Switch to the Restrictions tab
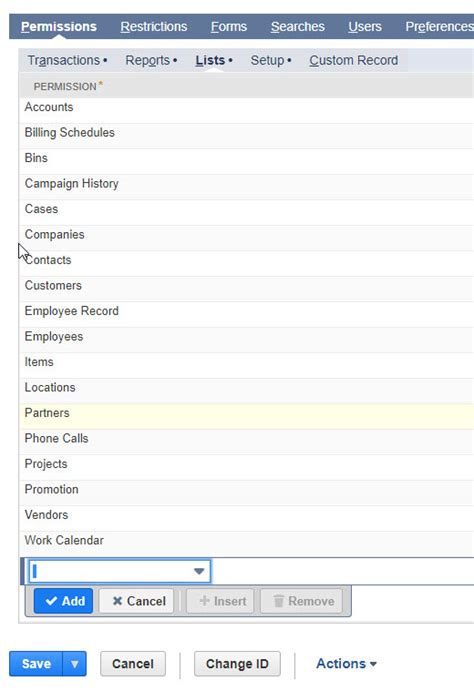Screen dimensions: 474x691 click(154, 26)
